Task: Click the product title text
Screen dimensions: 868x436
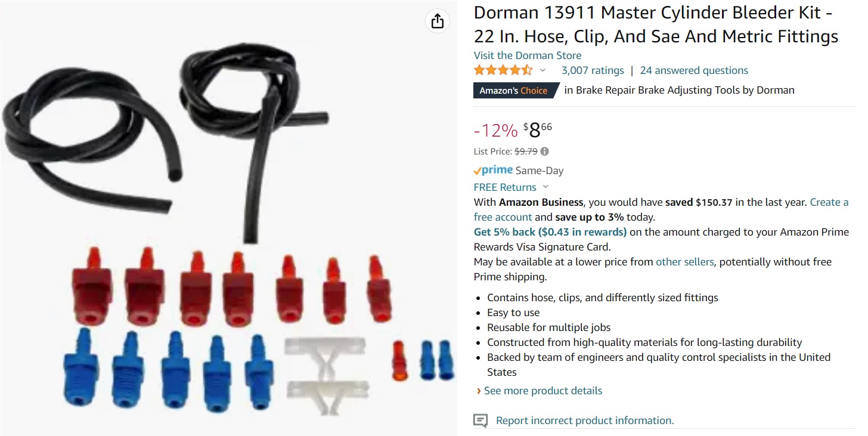Action: pos(656,24)
